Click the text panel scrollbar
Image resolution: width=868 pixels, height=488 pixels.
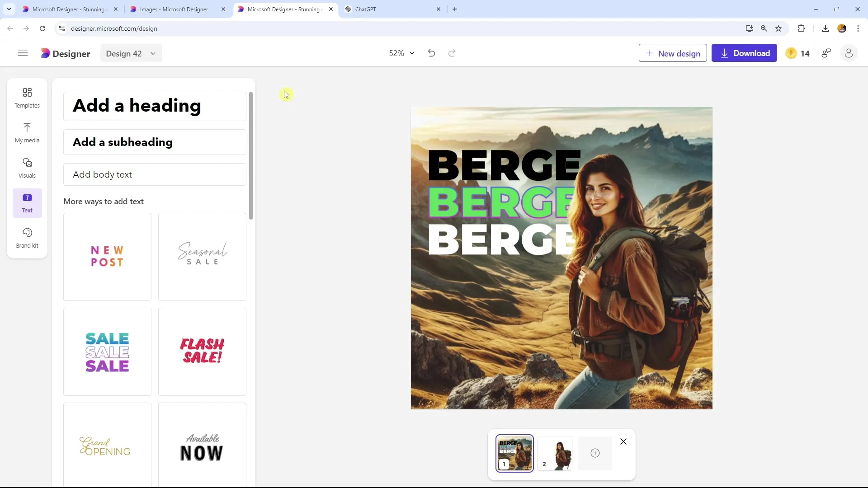pos(251,156)
